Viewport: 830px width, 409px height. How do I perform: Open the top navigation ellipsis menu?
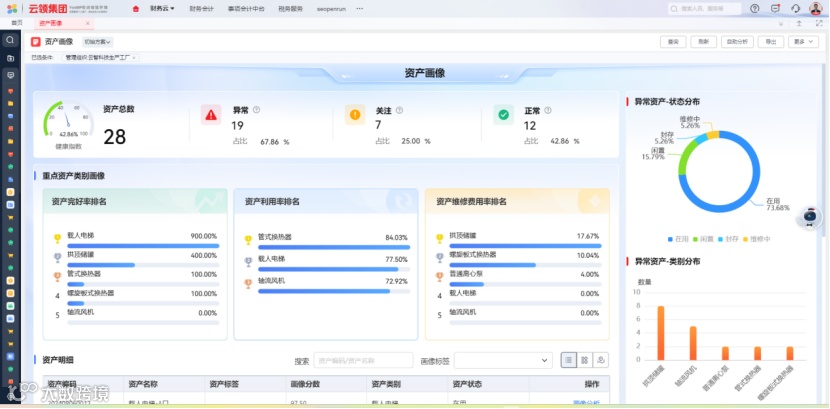(360, 8)
